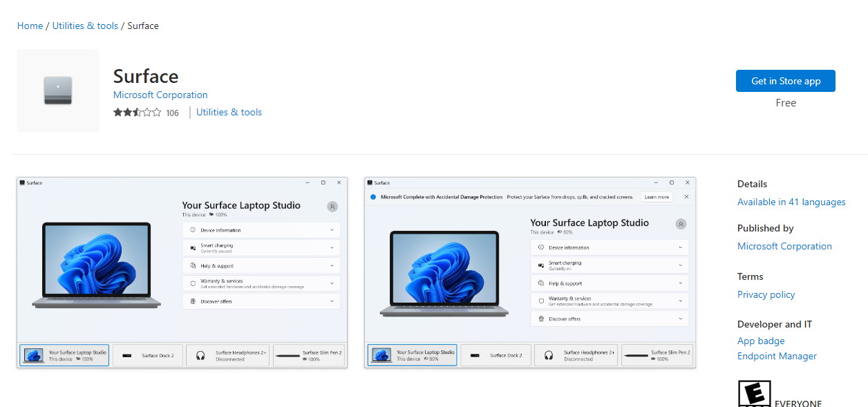
Task: Open Microsoft Corporation link under Published by
Action: (784, 246)
